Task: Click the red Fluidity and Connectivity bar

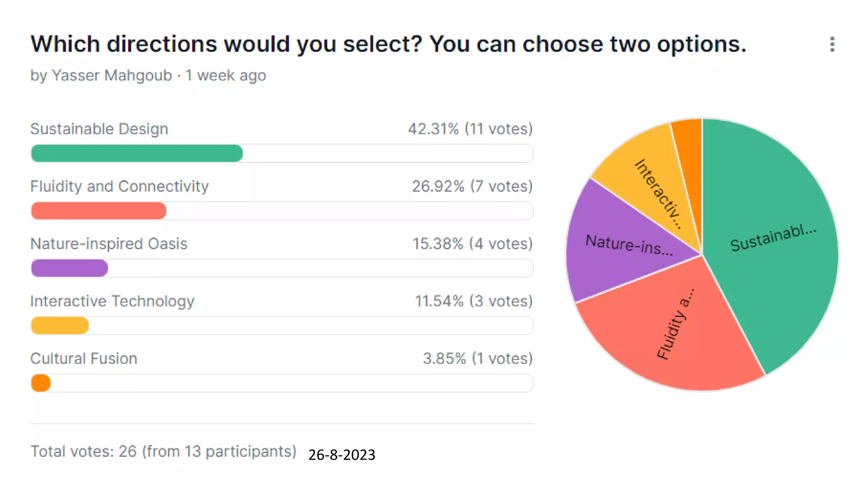Action: pos(99,211)
